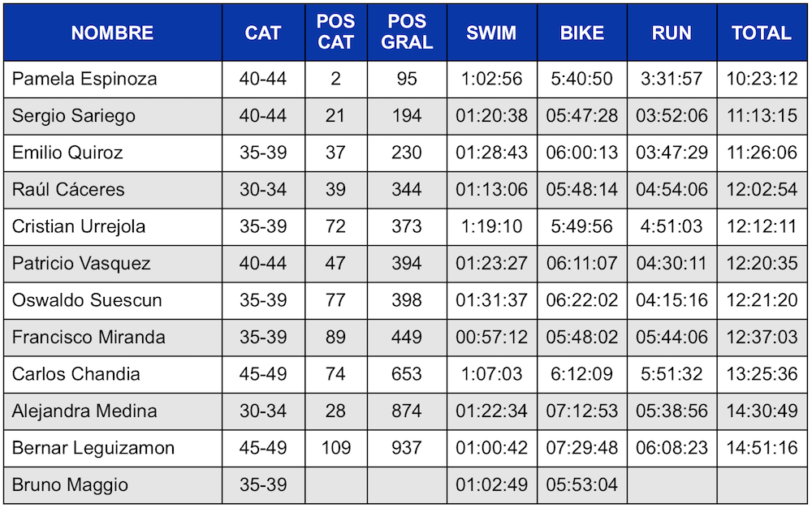This screenshot has height=508, width=812.
Task: Click the NOMBRE column header
Action: pyautogui.click(x=112, y=32)
